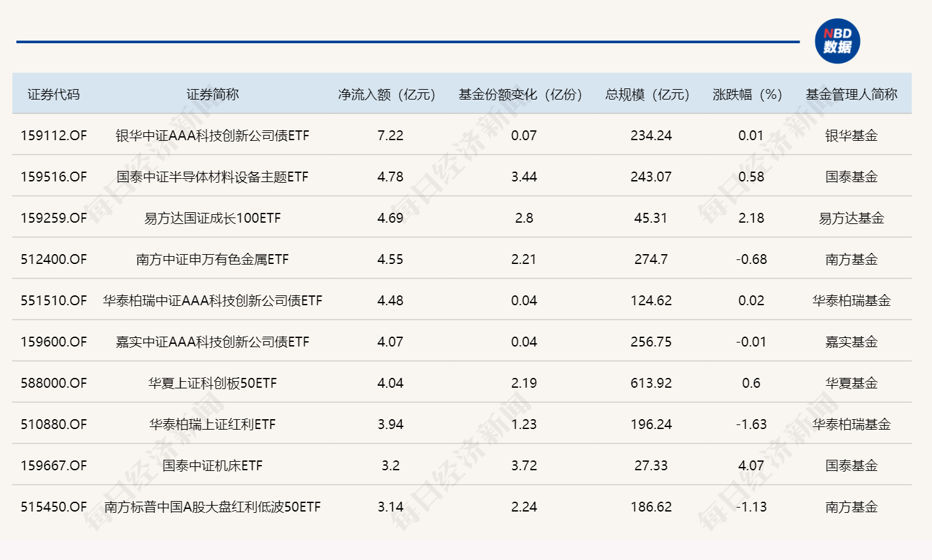932x560 pixels.
Task: Click 华泰柏瑞基金 in the 551510.OF row
Action: [851, 301]
